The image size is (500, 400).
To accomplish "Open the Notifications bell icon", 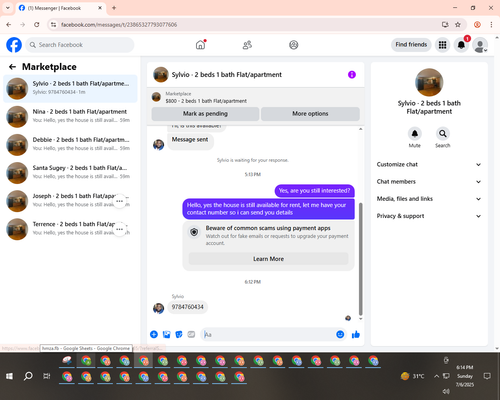I will coord(461,45).
